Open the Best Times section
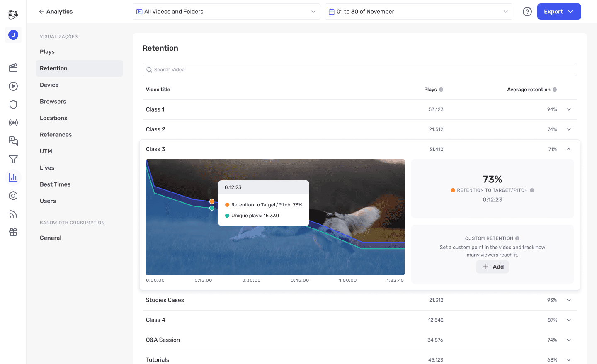 [x=55, y=184]
